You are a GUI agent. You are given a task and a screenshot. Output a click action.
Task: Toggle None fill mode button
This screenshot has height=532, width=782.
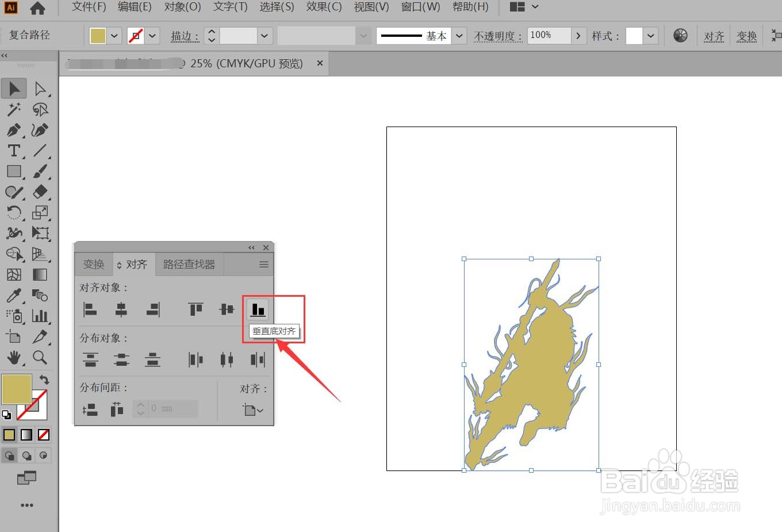(44, 435)
